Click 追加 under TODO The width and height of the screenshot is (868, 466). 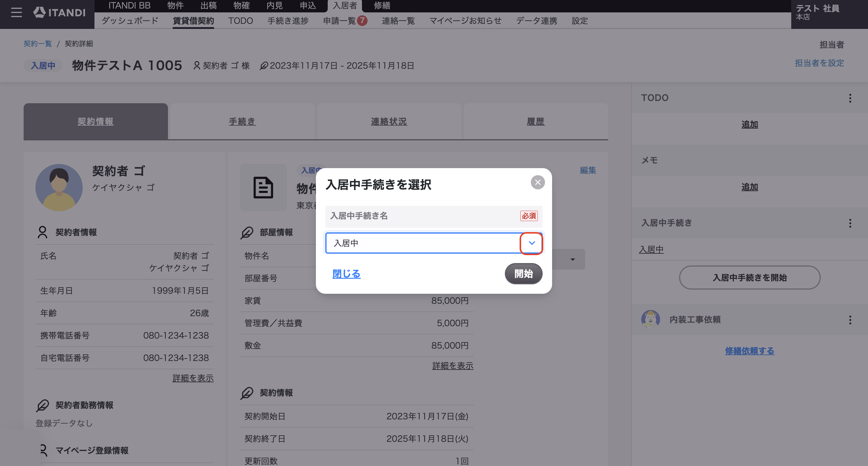(x=749, y=124)
